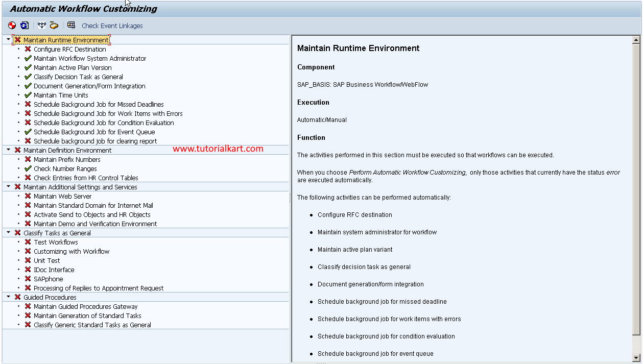
Task: Click the Perform Automatic Workflow Customizing icon
Action: coord(11,25)
